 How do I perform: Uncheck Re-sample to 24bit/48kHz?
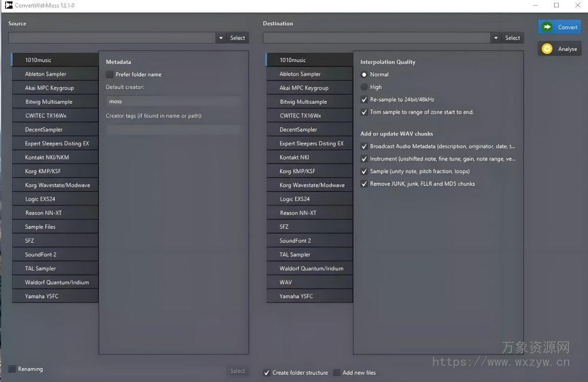click(364, 99)
